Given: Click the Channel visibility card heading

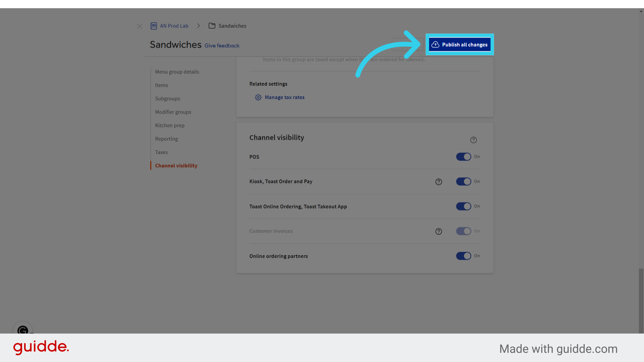Looking at the screenshot, I should 277,137.
